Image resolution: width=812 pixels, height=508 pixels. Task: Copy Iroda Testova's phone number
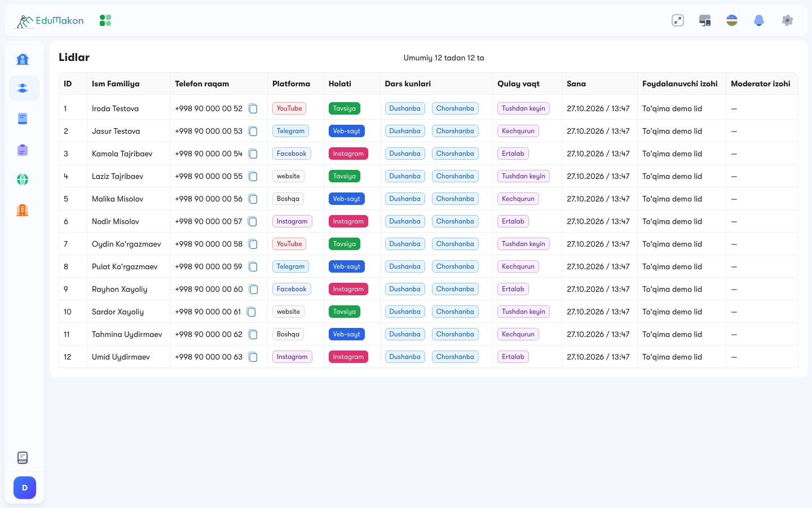253,109
